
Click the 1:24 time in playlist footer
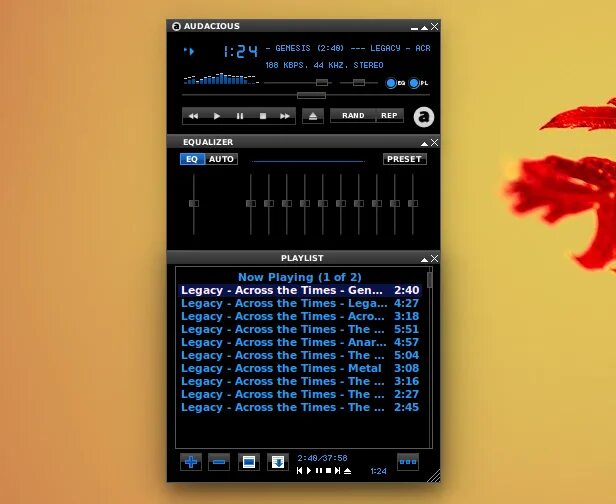pyautogui.click(x=378, y=471)
